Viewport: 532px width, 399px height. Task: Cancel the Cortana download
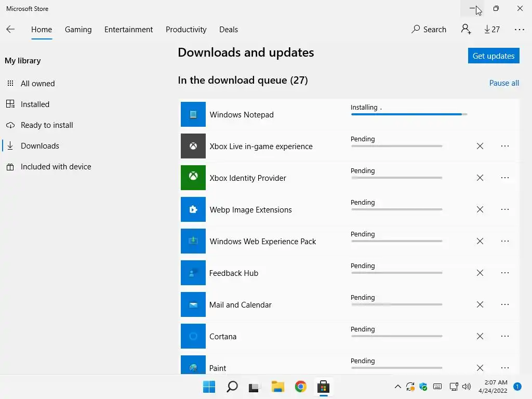pos(480,336)
